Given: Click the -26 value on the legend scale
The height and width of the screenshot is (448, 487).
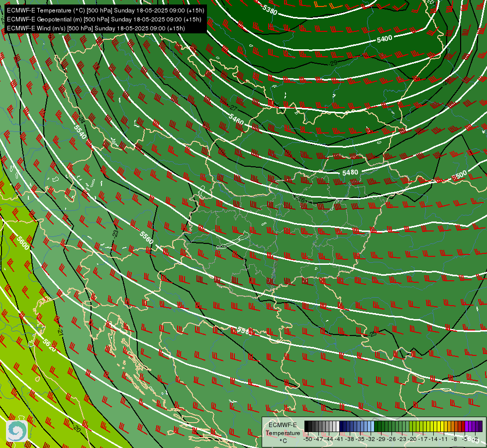Looking at the screenshot, I should pos(391,439).
